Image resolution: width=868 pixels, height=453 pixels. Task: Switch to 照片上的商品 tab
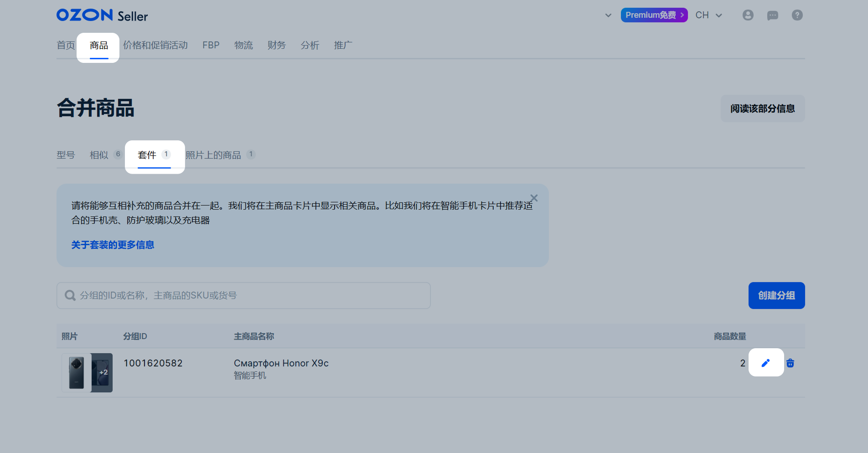coord(221,155)
